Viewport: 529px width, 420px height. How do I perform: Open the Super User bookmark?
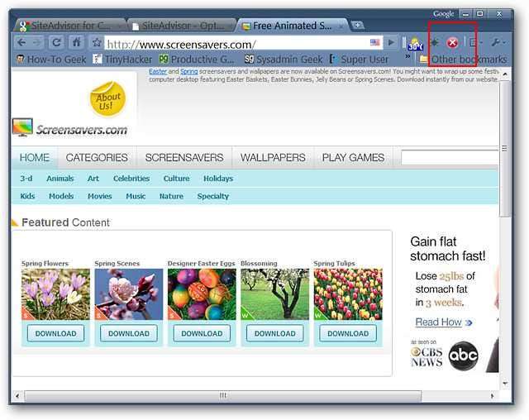pos(359,60)
